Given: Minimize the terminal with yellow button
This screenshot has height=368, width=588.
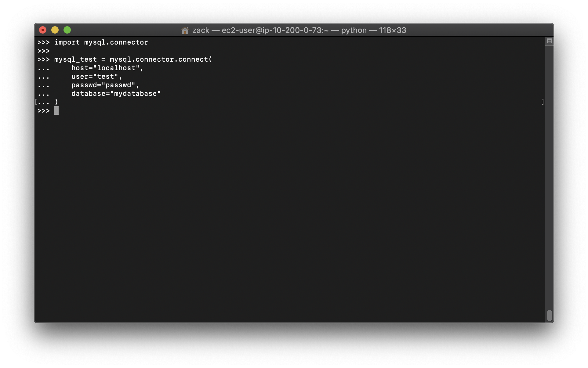Looking at the screenshot, I should tap(55, 30).
